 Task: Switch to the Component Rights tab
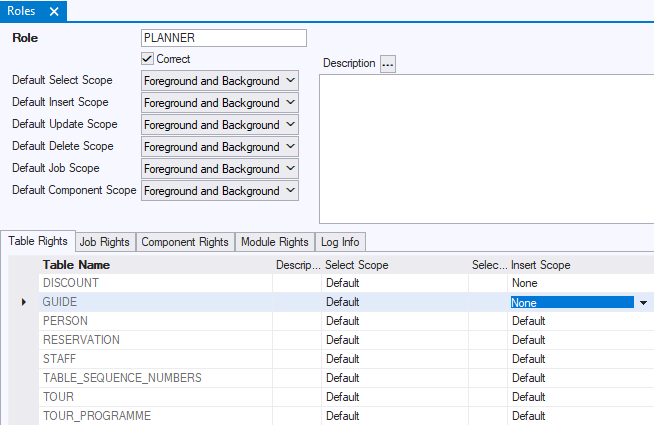184,242
